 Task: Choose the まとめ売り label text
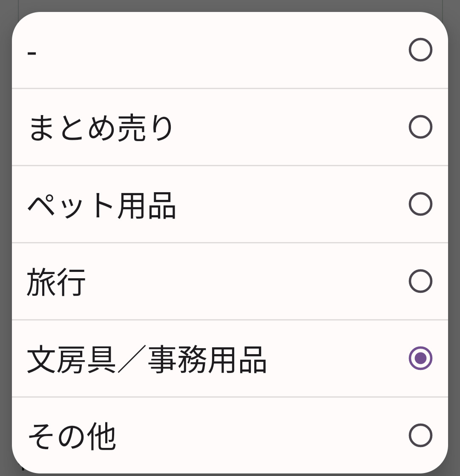pos(101,127)
